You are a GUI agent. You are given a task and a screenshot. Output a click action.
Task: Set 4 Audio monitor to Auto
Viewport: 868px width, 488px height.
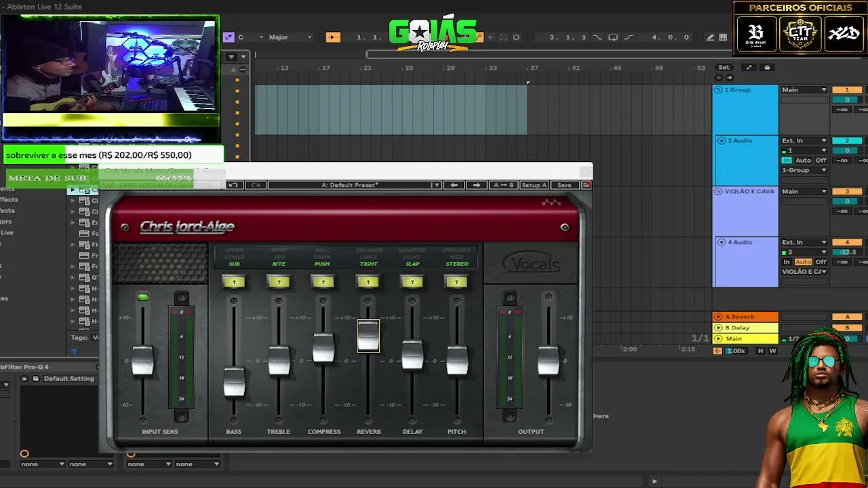point(803,262)
